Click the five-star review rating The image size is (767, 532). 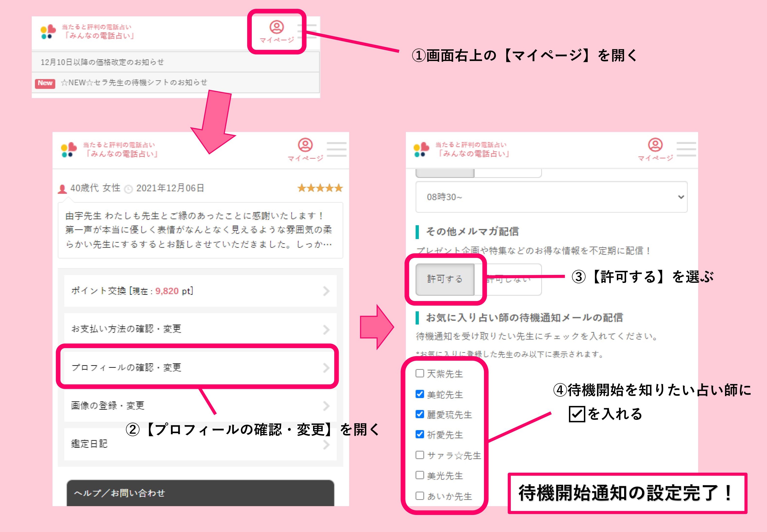click(320, 188)
